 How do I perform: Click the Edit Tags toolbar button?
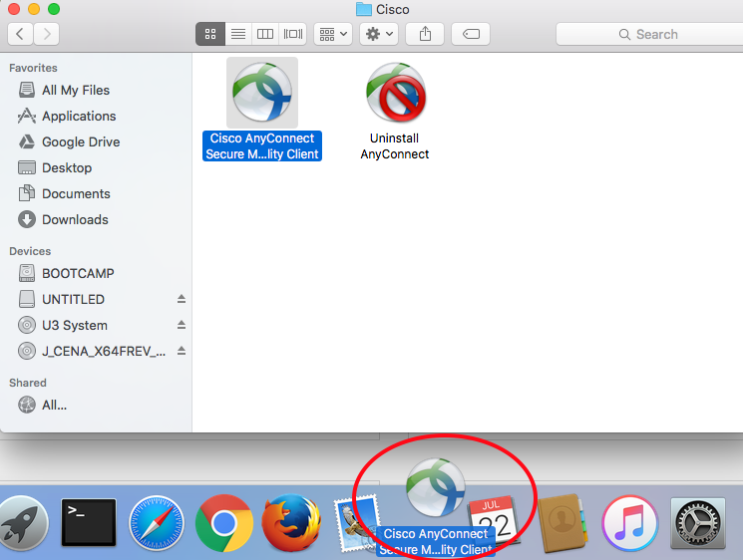coord(471,34)
